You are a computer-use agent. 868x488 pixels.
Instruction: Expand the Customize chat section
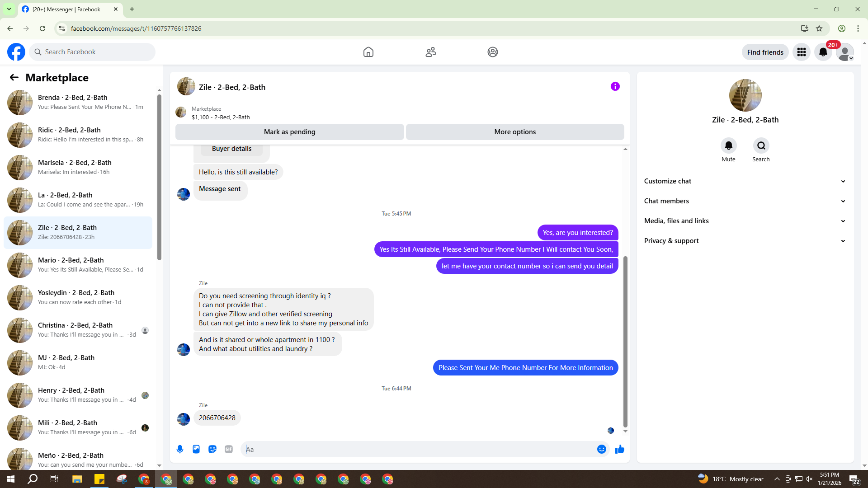tap(745, 181)
